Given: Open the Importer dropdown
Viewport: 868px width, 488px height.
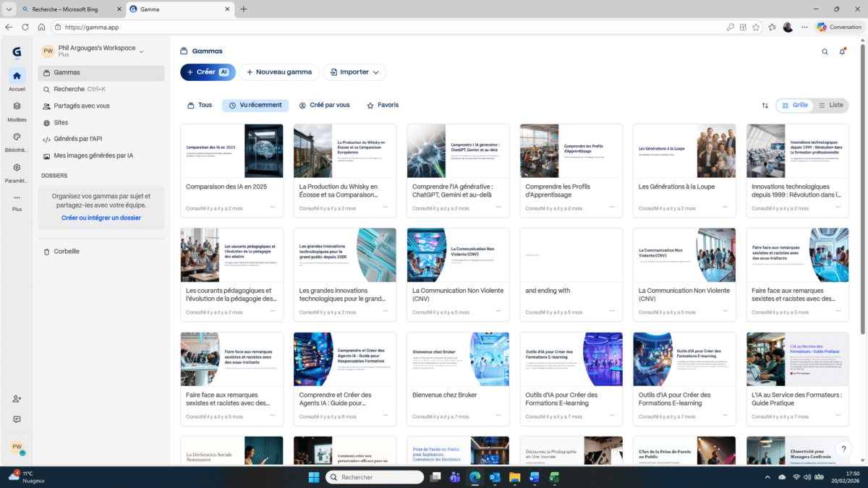Looking at the screenshot, I should coord(354,72).
